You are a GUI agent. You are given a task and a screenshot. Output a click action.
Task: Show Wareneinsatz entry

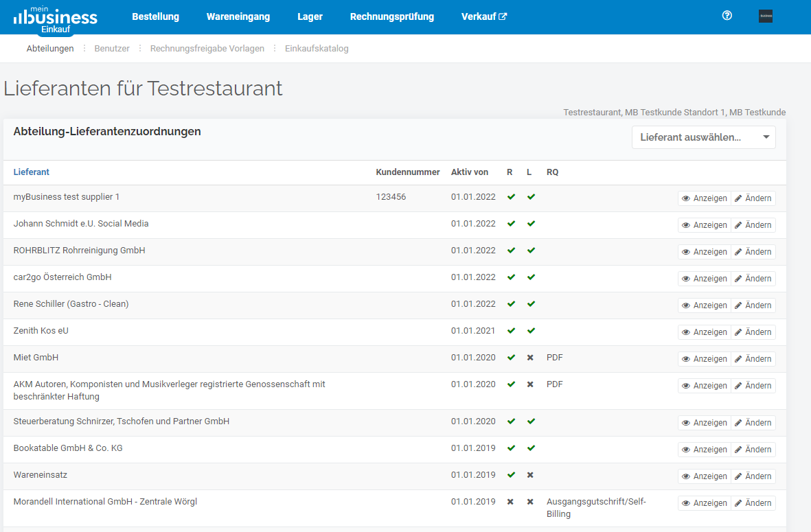click(705, 476)
